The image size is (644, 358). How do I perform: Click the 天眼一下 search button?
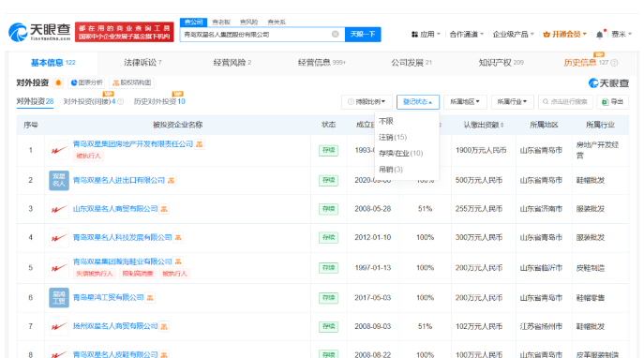(x=363, y=34)
